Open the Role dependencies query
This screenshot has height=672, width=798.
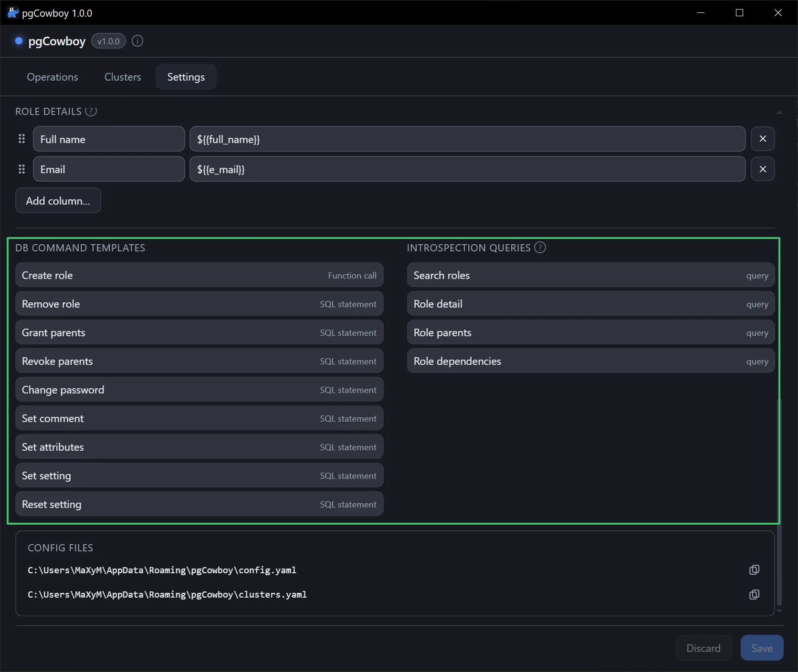pos(591,361)
